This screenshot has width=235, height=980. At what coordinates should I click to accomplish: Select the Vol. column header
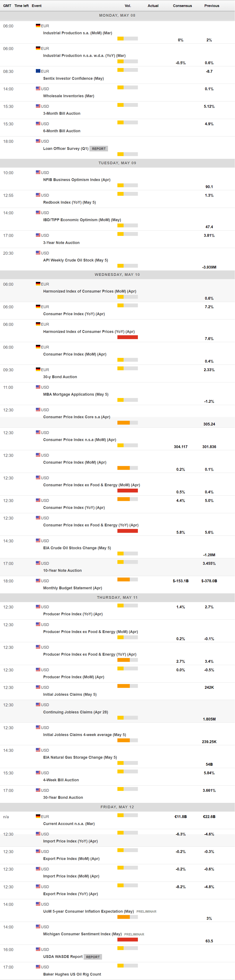click(x=128, y=6)
